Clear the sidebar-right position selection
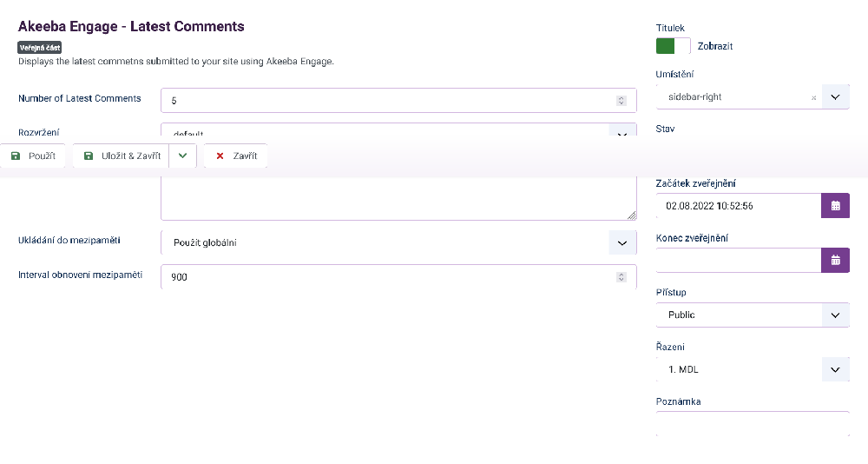 [x=813, y=97]
